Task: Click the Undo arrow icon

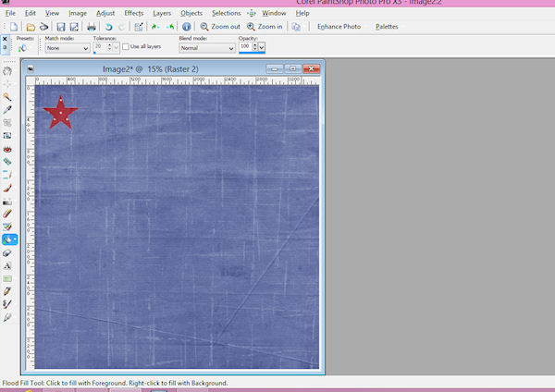Action: (108, 27)
